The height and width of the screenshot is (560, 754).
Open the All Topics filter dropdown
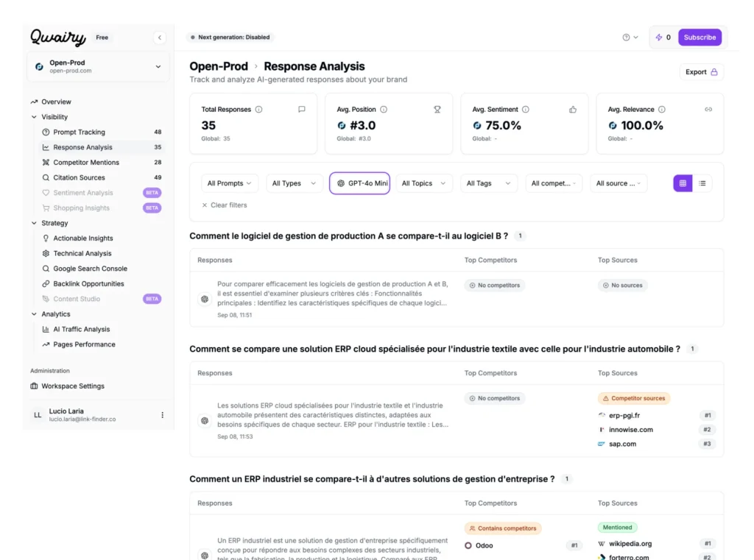[x=423, y=183]
